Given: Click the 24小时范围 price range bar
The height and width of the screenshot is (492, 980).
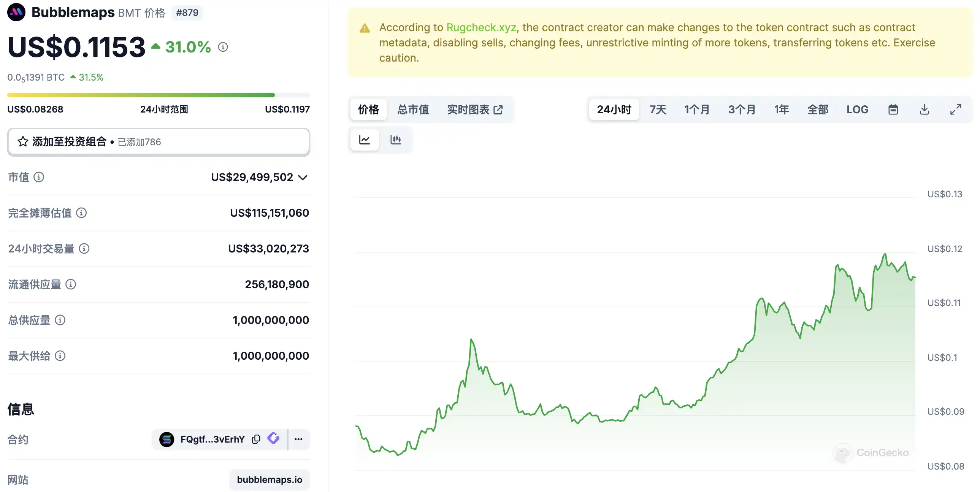Looking at the screenshot, I should pyautogui.click(x=158, y=95).
